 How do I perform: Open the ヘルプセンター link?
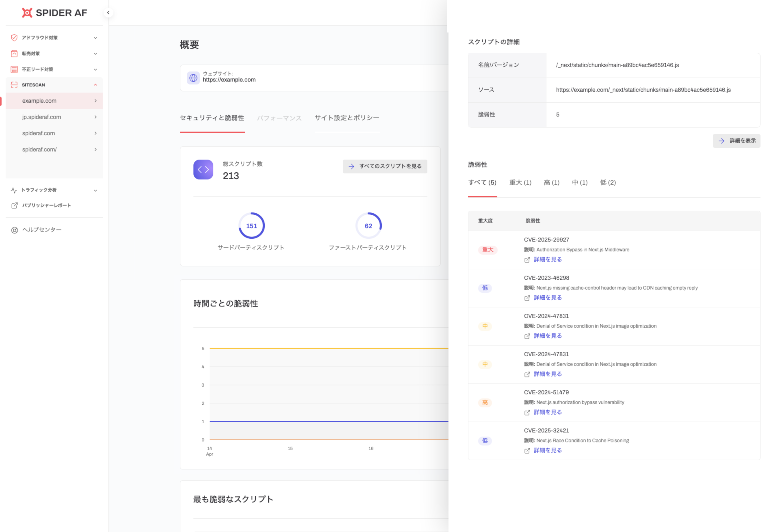click(x=42, y=230)
